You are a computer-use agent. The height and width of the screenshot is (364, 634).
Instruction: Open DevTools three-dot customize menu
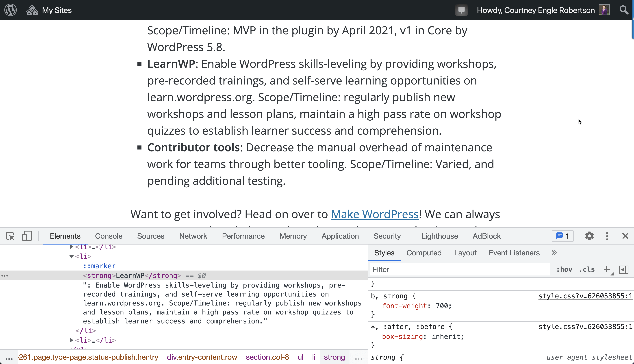point(607,236)
